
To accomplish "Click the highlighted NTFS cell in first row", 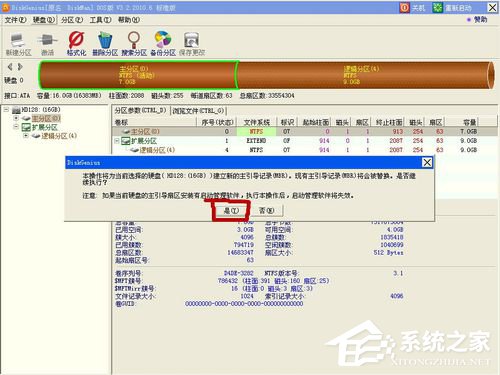I will 256,132.
